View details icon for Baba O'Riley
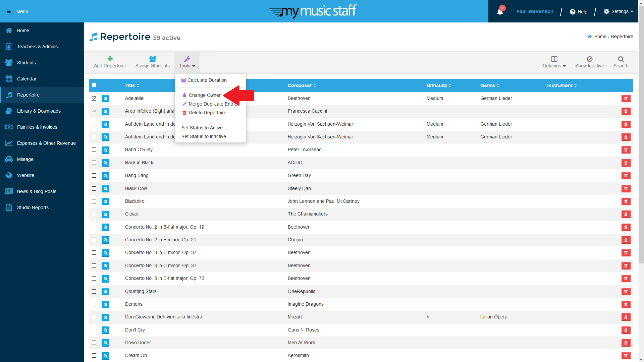 coord(105,150)
